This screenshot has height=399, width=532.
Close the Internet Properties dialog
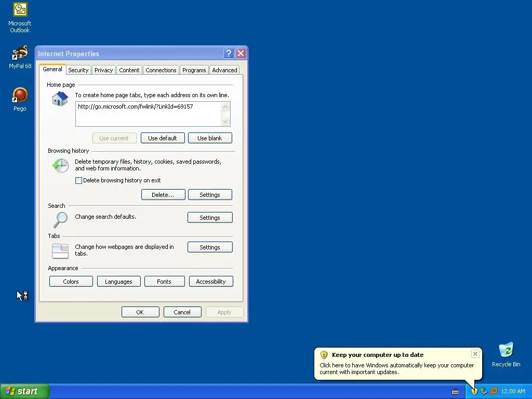(241, 54)
